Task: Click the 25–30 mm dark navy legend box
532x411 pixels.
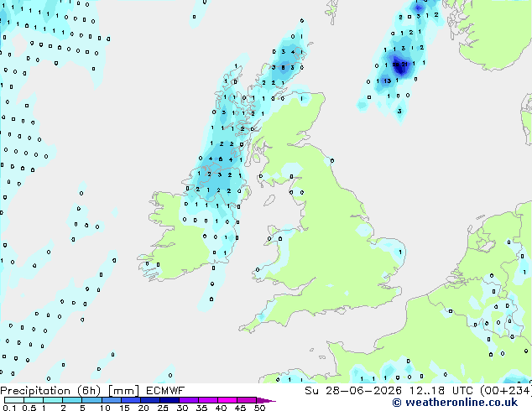Action: pos(170,400)
